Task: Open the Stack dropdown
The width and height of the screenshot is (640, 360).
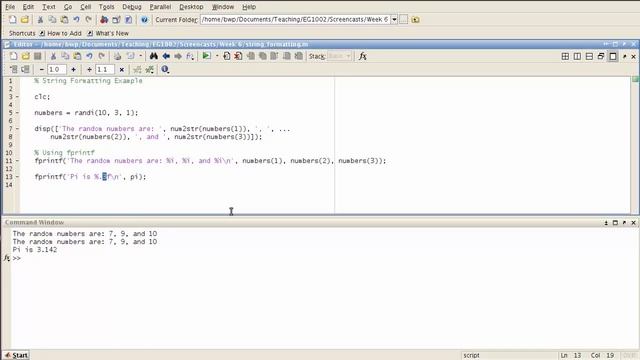Action: point(340,56)
